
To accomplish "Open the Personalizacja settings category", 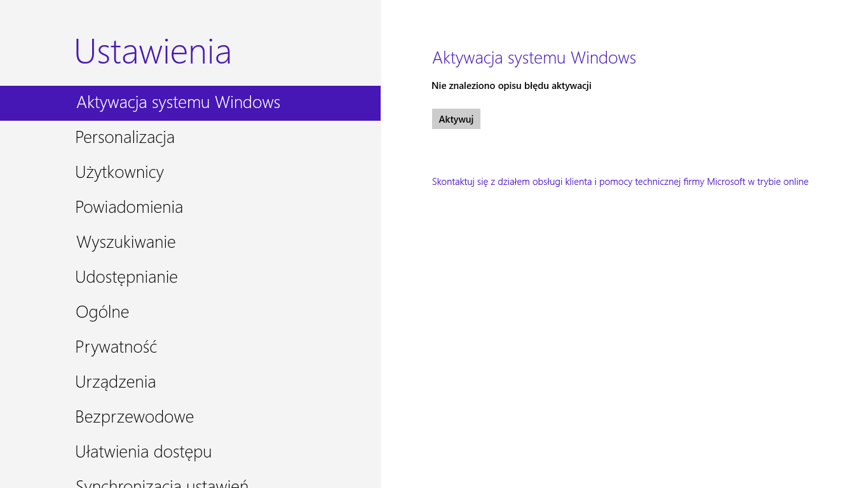I will 190,138.
